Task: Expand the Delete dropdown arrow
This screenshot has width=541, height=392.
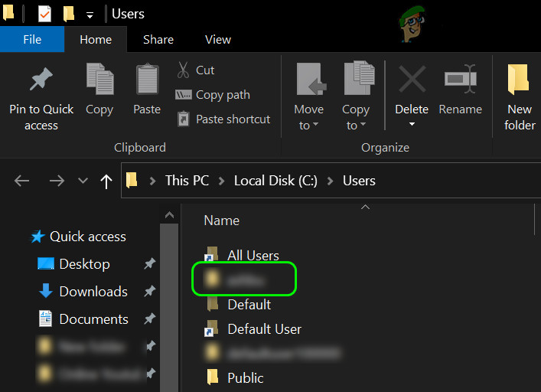Action: (x=412, y=125)
